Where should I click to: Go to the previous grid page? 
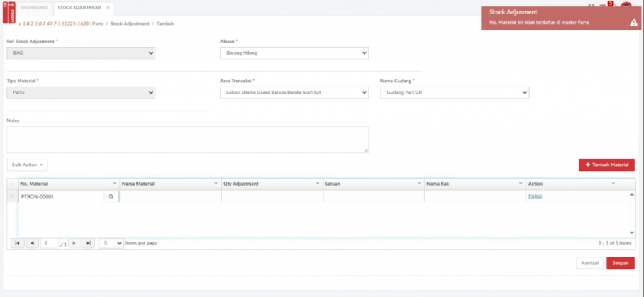click(x=32, y=243)
